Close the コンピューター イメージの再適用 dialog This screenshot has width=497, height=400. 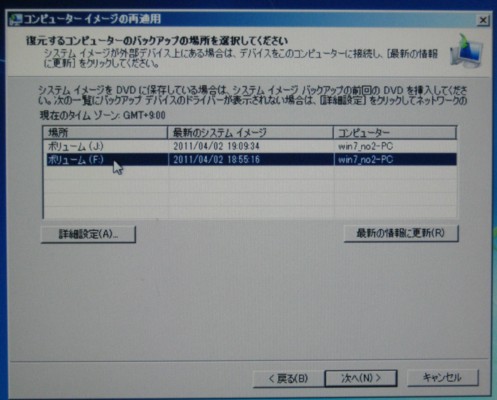click(x=483, y=20)
